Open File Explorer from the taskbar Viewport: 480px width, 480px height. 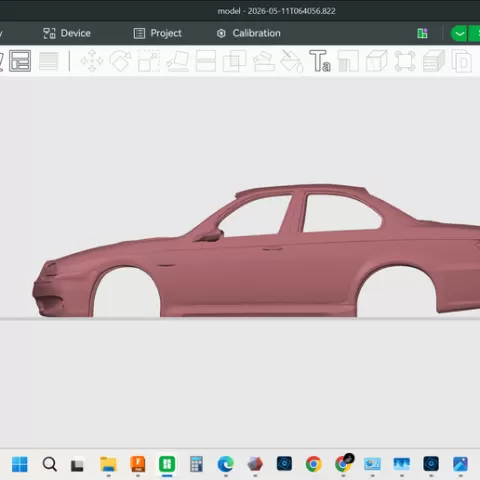click(108, 464)
